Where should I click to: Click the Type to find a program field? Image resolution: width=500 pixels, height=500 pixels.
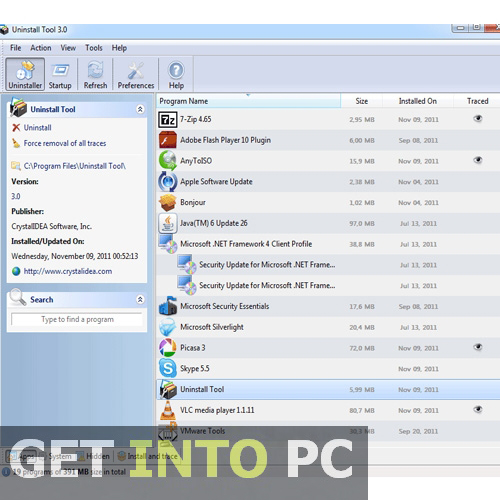pos(77,319)
